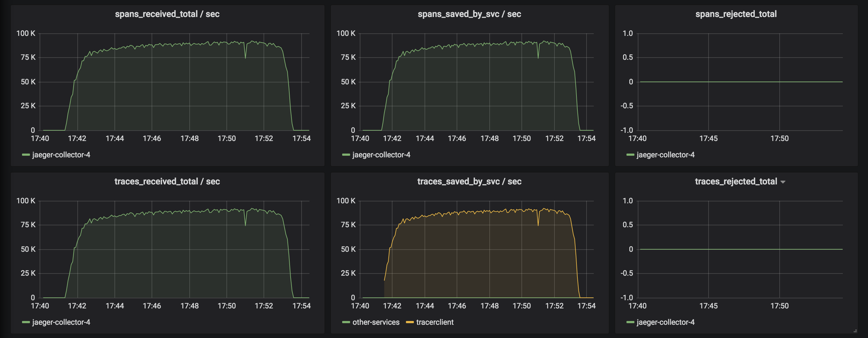Click the 17:45 label on spans_rejected_total axis
Screen dimensions: 868x338
coord(708,138)
